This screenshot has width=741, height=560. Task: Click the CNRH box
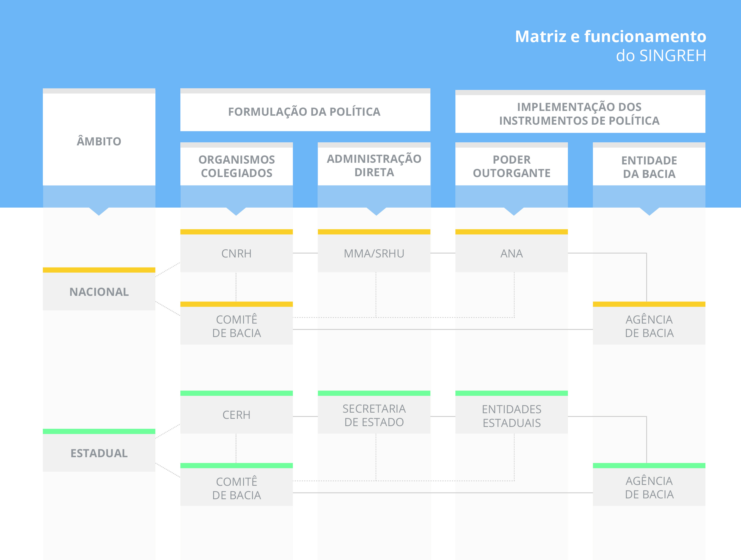click(x=237, y=253)
